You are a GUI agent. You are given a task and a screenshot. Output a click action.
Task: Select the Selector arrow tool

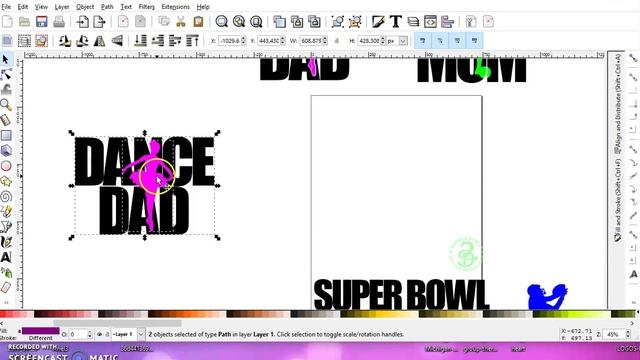(x=6, y=60)
